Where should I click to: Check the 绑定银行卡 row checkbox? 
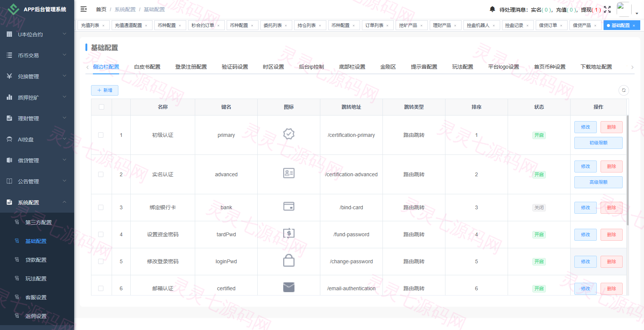tap(101, 207)
